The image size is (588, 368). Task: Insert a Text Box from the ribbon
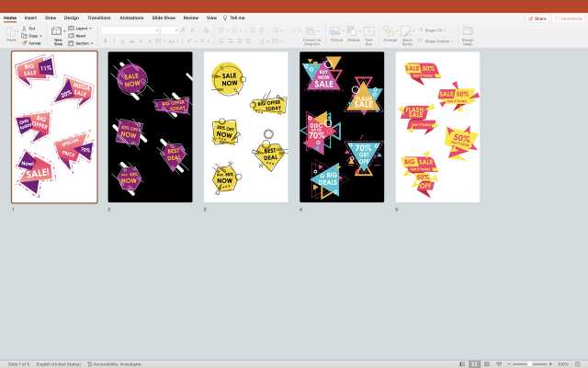coord(369,33)
